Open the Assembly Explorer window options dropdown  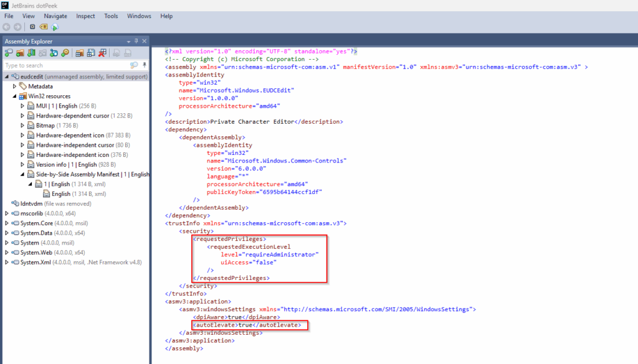coord(128,42)
